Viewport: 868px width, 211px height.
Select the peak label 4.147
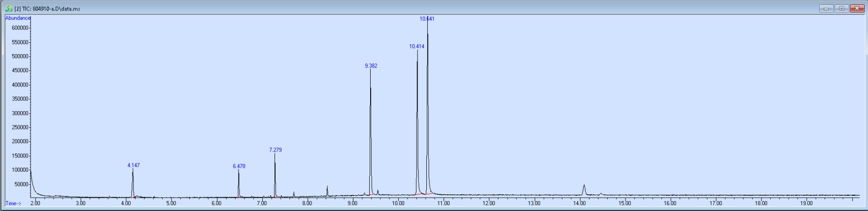click(x=134, y=165)
